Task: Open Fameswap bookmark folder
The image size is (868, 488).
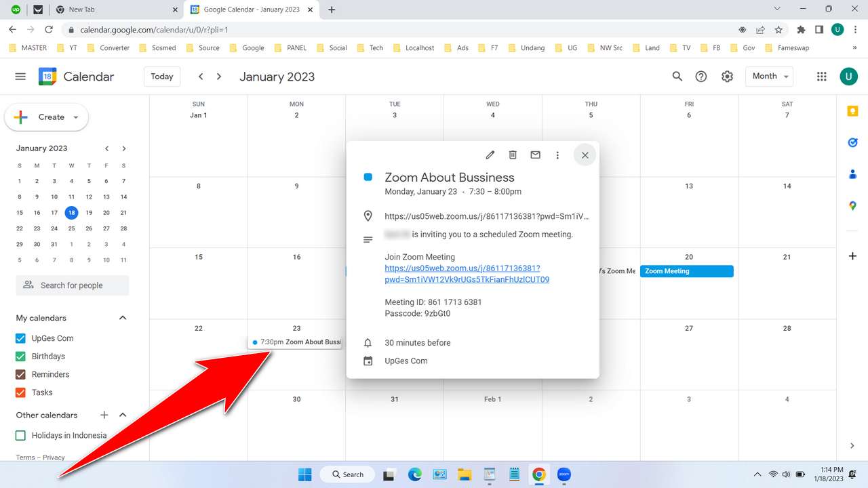Action: pos(786,48)
